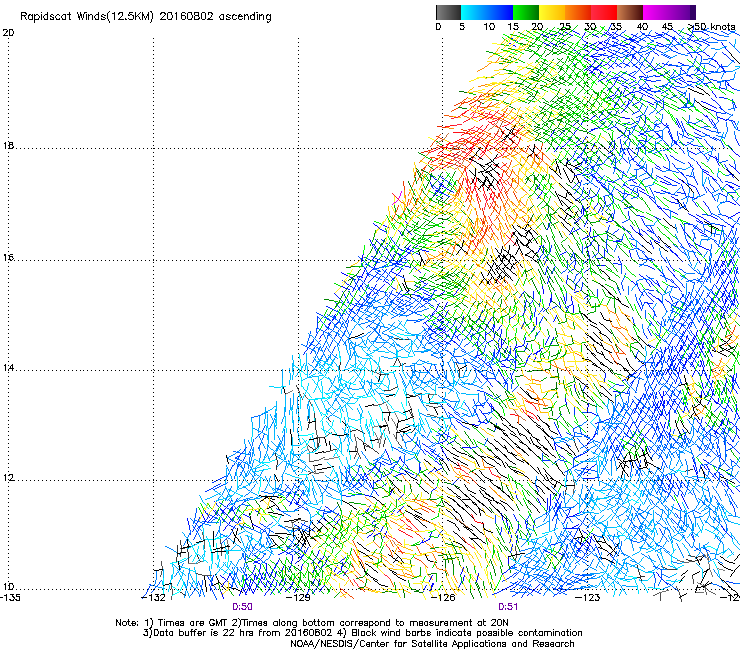Click the red 30-35 knots legend swatch

tap(604, 12)
